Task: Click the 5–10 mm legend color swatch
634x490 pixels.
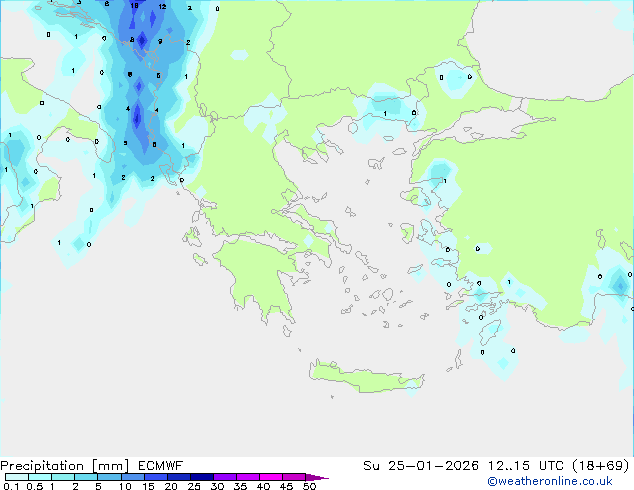Action: (109, 477)
